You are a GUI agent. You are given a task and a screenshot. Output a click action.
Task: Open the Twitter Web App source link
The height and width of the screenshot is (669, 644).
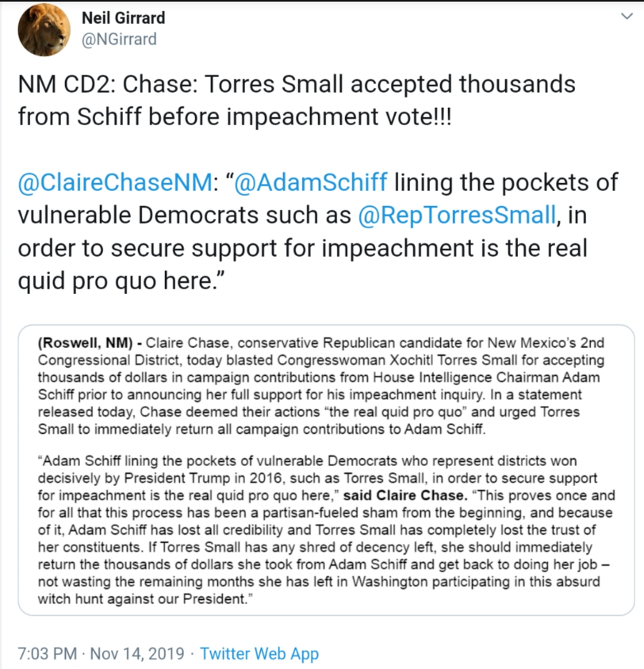coord(259,654)
